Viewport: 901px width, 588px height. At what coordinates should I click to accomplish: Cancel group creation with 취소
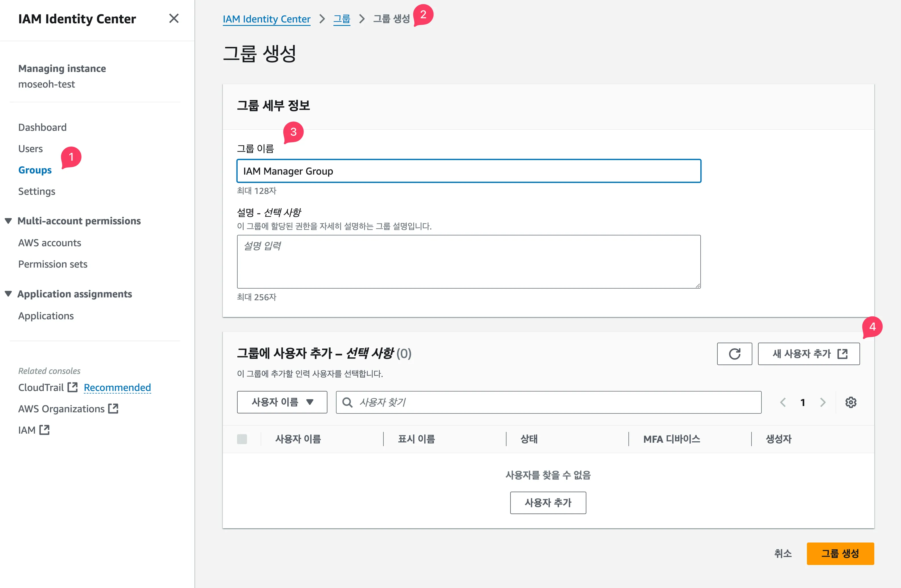pos(783,553)
